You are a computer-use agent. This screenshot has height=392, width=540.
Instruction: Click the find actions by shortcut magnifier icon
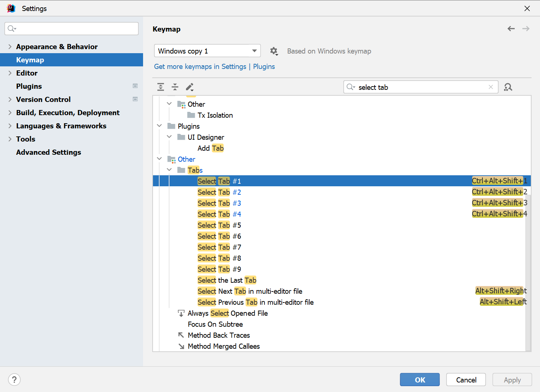[x=508, y=87]
